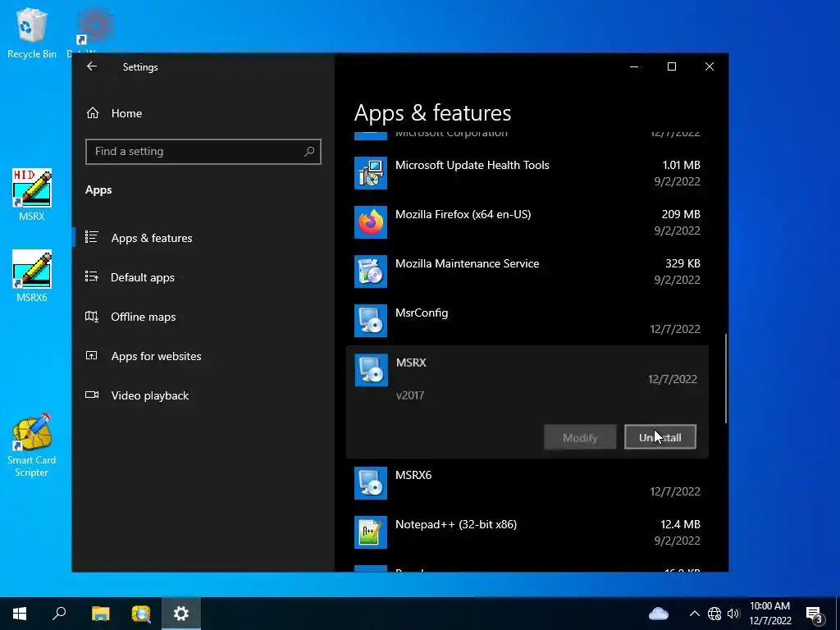The image size is (840, 630).
Task: Open the Settings Home page
Action: pos(203,113)
